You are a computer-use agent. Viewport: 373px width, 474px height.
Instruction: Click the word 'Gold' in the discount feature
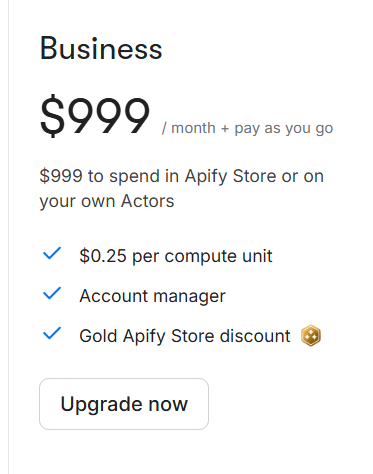coord(98,336)
